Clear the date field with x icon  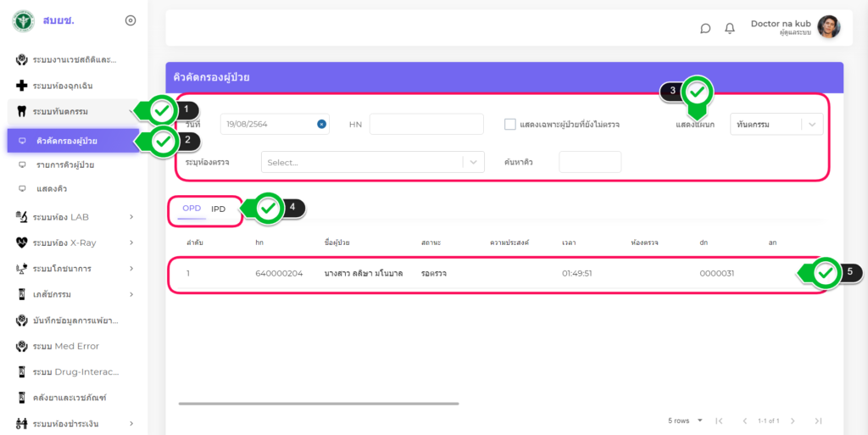pos(321,124)
